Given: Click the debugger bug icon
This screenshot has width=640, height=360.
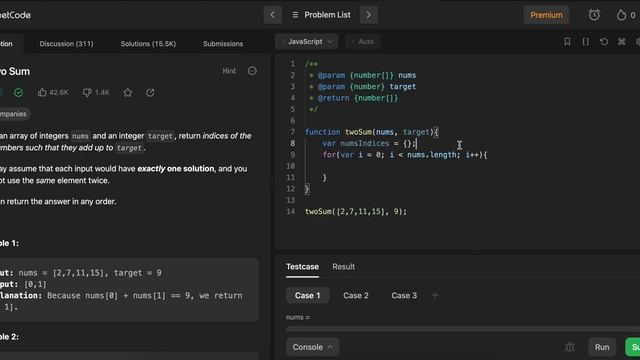Looking at the screenshot, I should (x=570, y=347).
